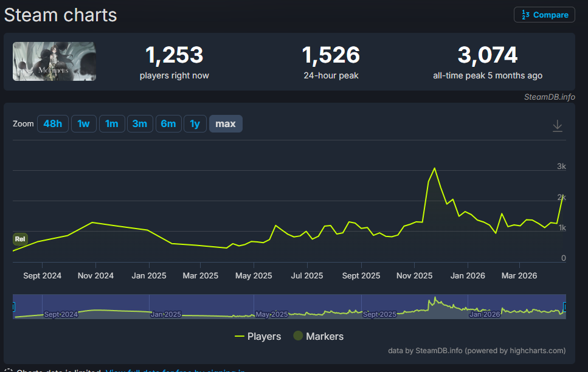Select the max zoom range
This screenshot has height=372, width=588.
[x=226, y=124]
